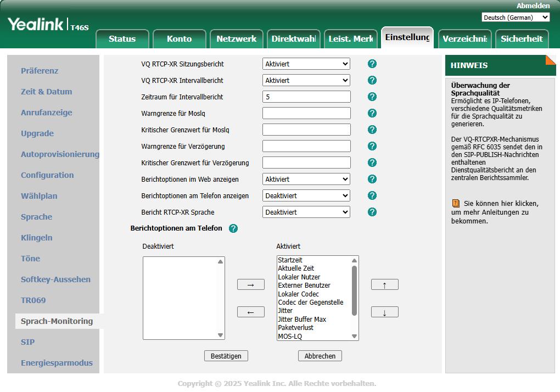The image size is (560, 392).
Task: Open the language selector Deutsch (German)
Action: coord(515,18)
